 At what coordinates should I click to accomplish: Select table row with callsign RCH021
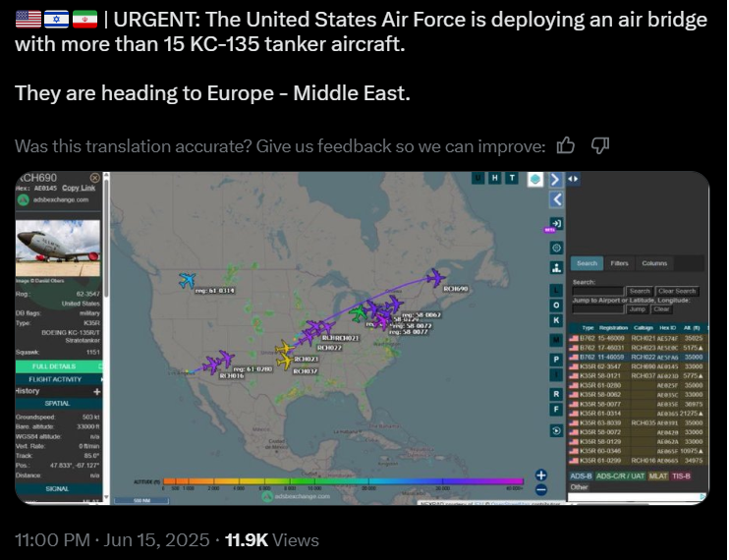click(x=638, y=338)
